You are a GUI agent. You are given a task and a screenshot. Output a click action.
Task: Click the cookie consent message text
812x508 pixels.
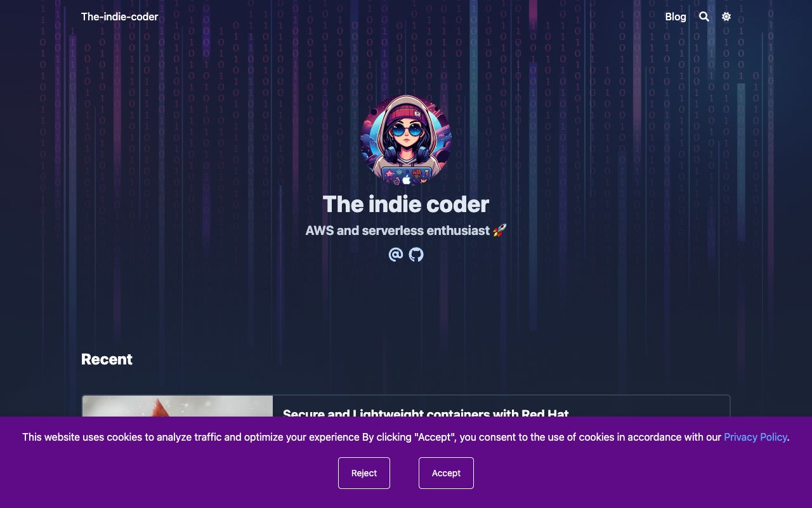pos(372,437)
